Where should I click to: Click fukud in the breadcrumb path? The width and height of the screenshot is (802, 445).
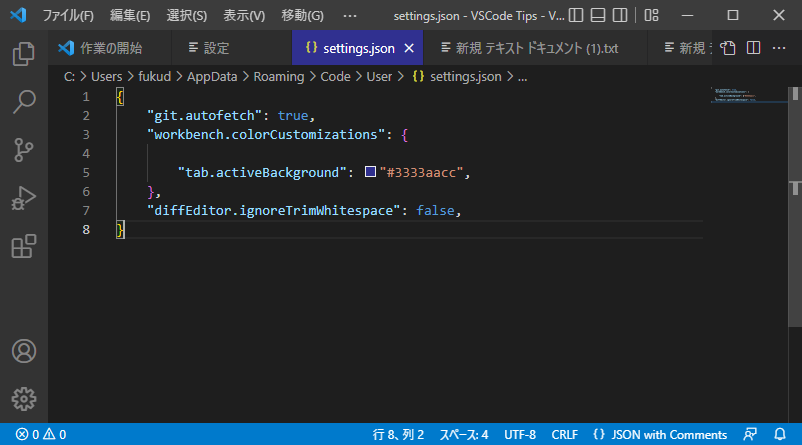coord(154,77)
